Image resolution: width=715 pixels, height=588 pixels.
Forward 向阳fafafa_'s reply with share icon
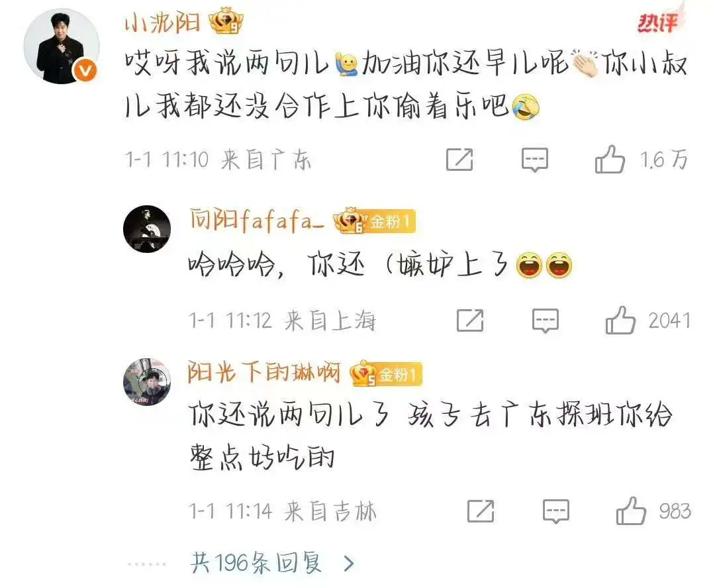pyautogui.click(x=470, y=320)
